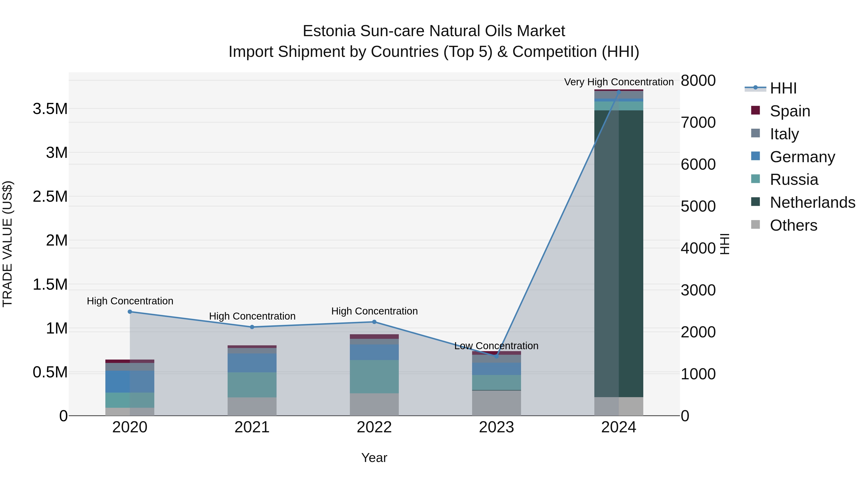868x488 pixels.
Task: Click the 'High Concentration' label above 2020
Action: pyautogui.click(x=130, y=301)
